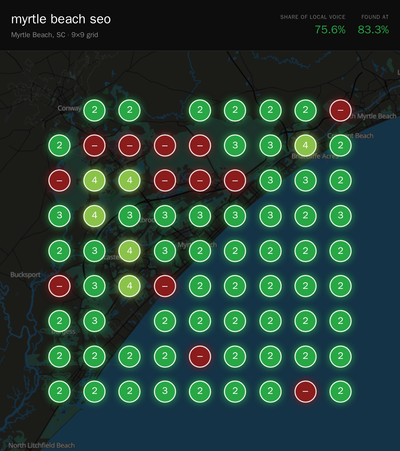Viewport: 400px width, 451px height.
Task: Click the Bucksport map label
Action: [x=25, y=275]
